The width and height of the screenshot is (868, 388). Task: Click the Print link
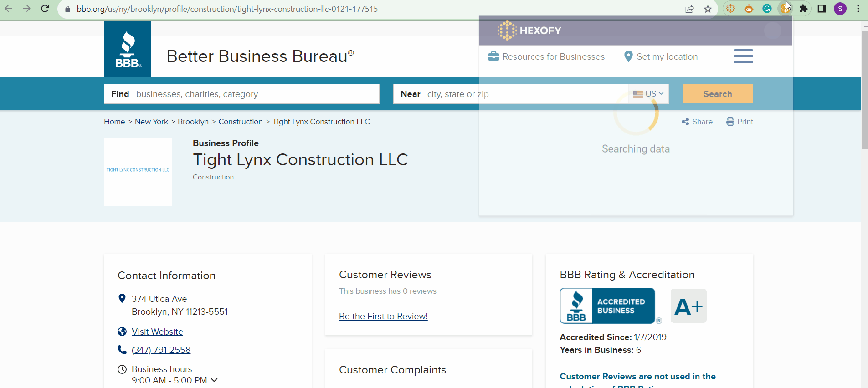[x=745, y=122]
